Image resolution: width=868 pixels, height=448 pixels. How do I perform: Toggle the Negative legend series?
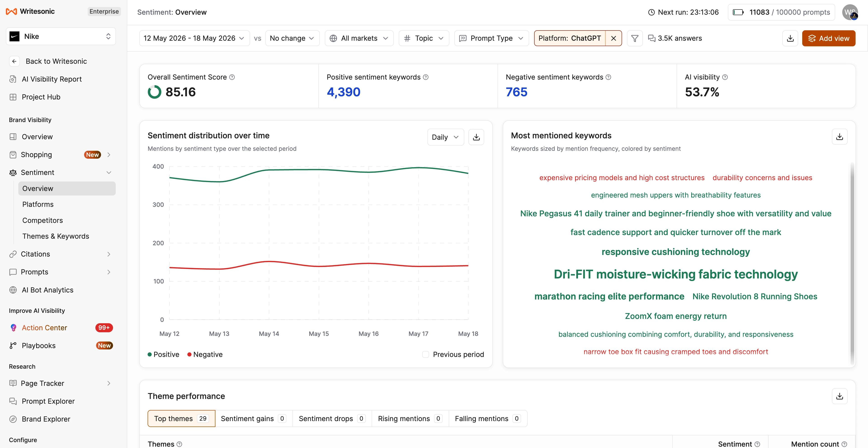(205, 354)
